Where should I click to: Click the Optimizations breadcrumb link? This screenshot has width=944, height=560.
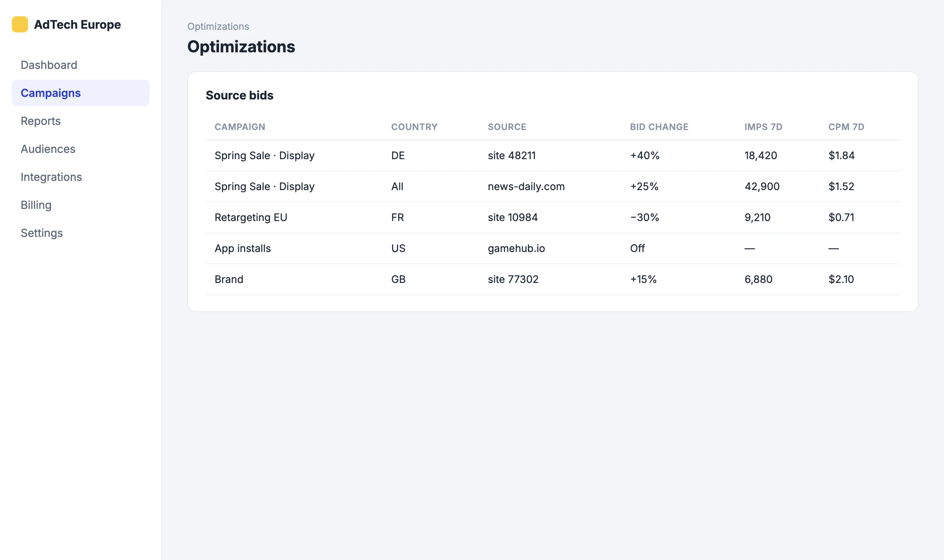coord(218,27)
